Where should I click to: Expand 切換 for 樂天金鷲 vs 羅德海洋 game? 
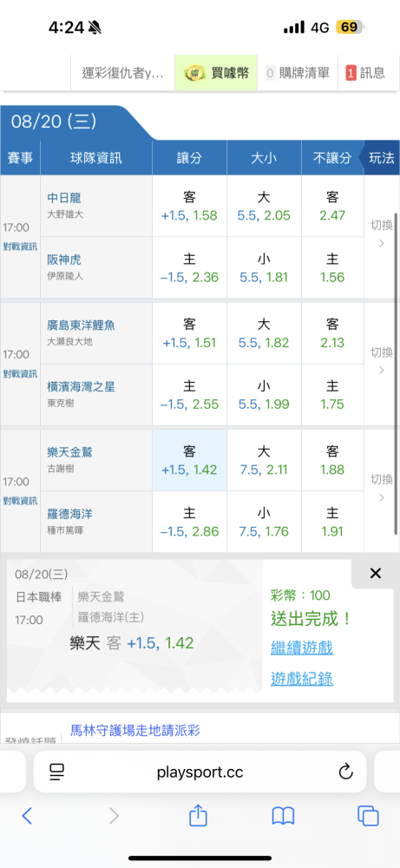[x=381, y=488]
